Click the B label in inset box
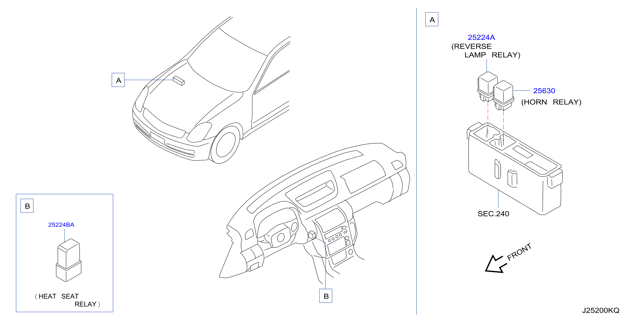Viewport: 644px width, 323px height. [27, 206]
